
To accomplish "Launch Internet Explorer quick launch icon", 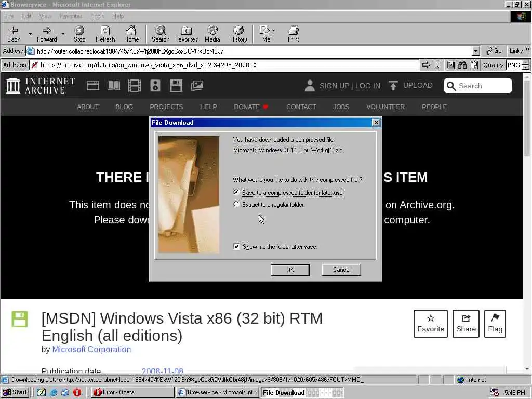I will pyautogui.click(x=54, y=392).
